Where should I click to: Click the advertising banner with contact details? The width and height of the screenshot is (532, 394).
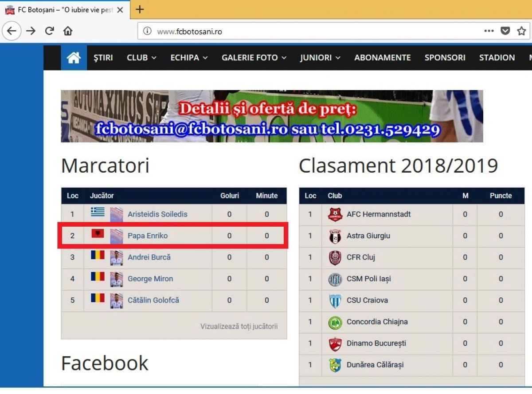[272, 116]
